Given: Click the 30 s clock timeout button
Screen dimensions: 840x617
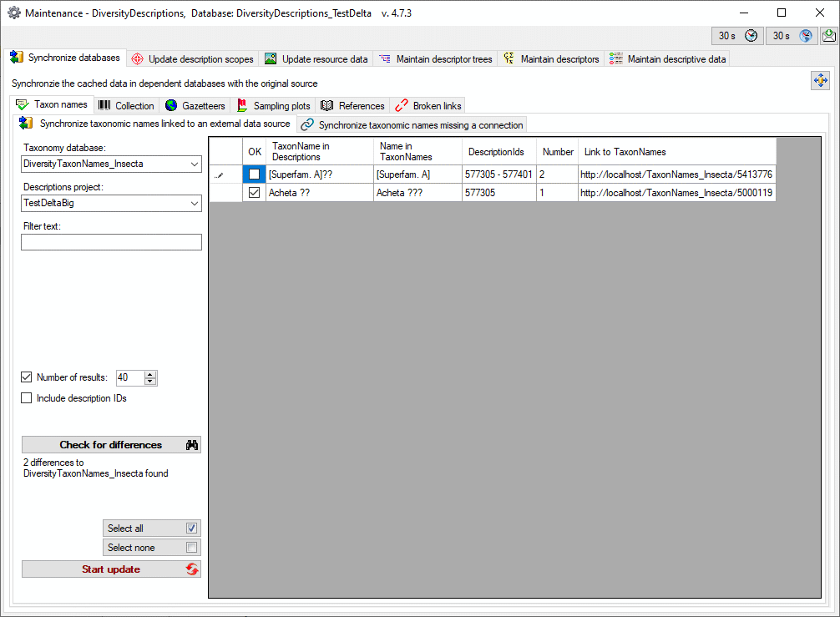Looking at the screenshot, I should (x=737, y=36).
